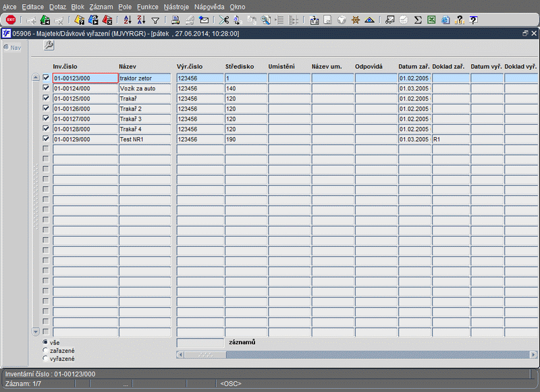Click the sort ascending A-Z icon
Image resolution: width=540 pixels, height=392 pixels.
[128, 20]
